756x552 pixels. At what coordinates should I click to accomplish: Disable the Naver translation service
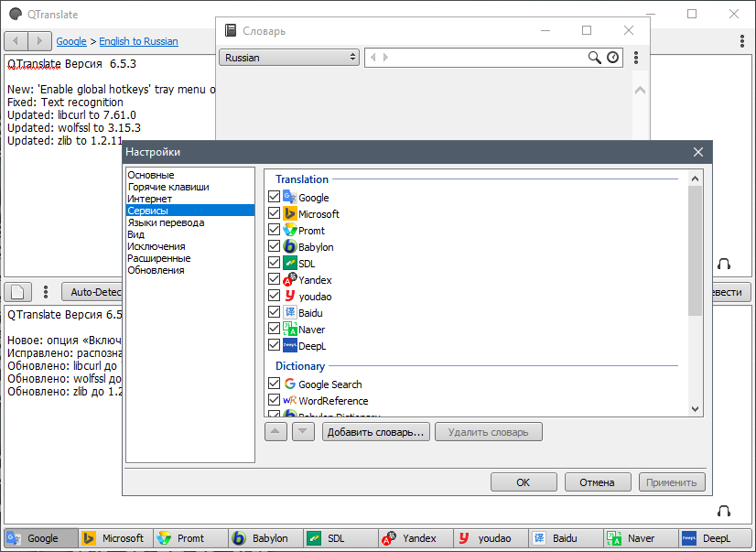pos(274,329)
